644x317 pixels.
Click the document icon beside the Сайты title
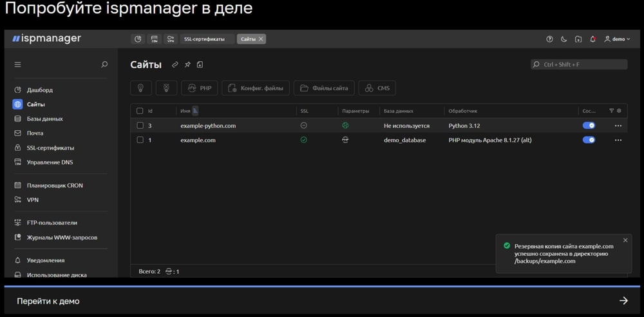coord(200,64)
